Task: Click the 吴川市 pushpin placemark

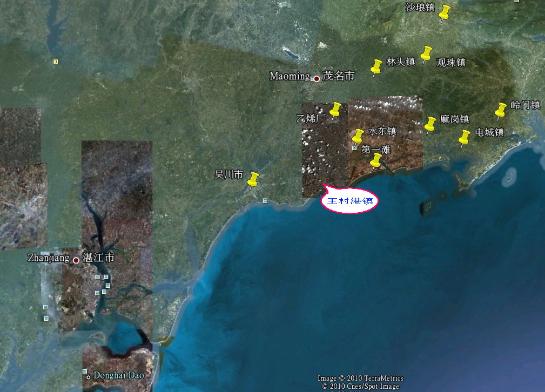Action: [x=253, y=180]
